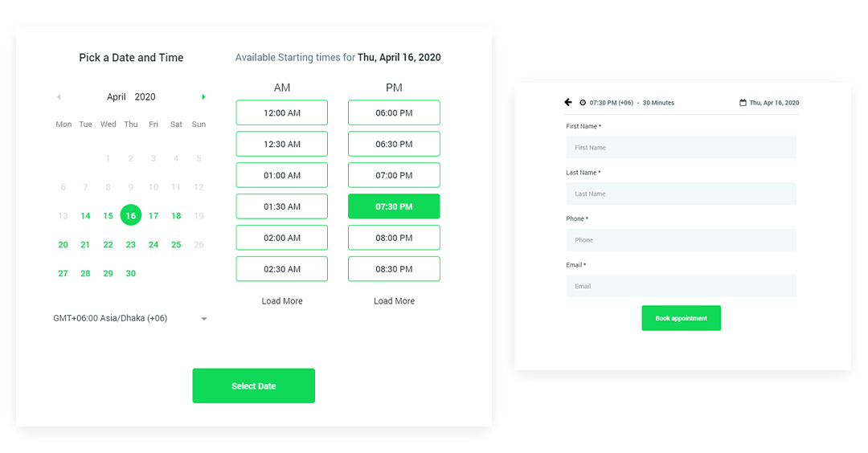Choose April 23 in the calendar

point(131,245)
